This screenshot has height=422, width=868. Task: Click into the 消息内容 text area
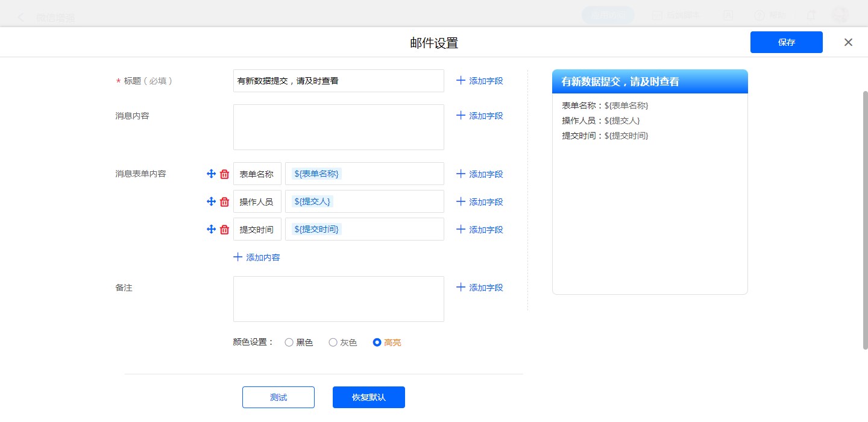(338, 127)
